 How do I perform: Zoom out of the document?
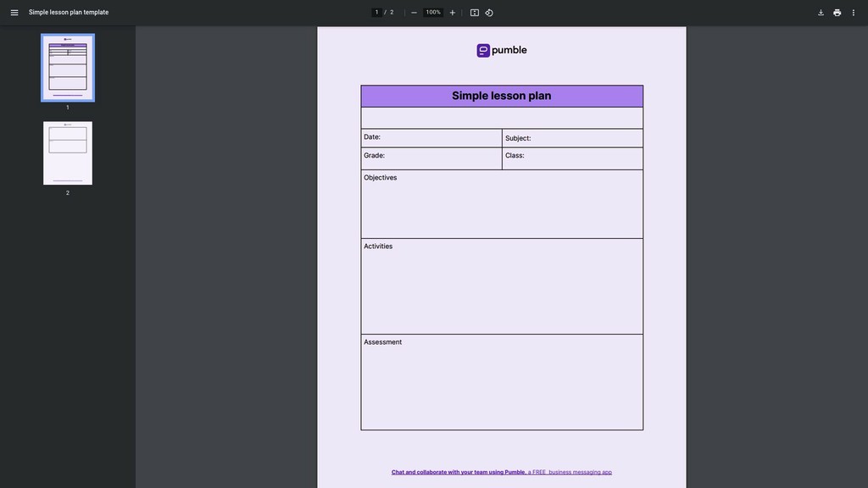click(412, 11)
